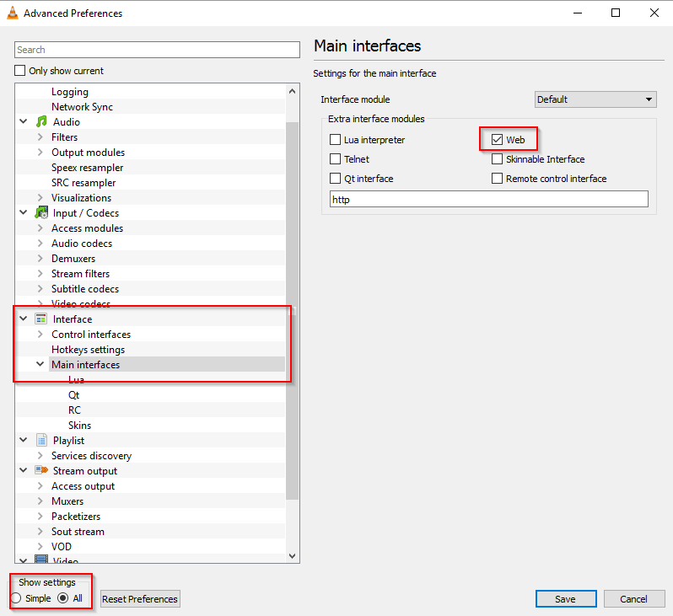Click the VLC cone icon in title bar
673x616 pixels.
[13, 13]
